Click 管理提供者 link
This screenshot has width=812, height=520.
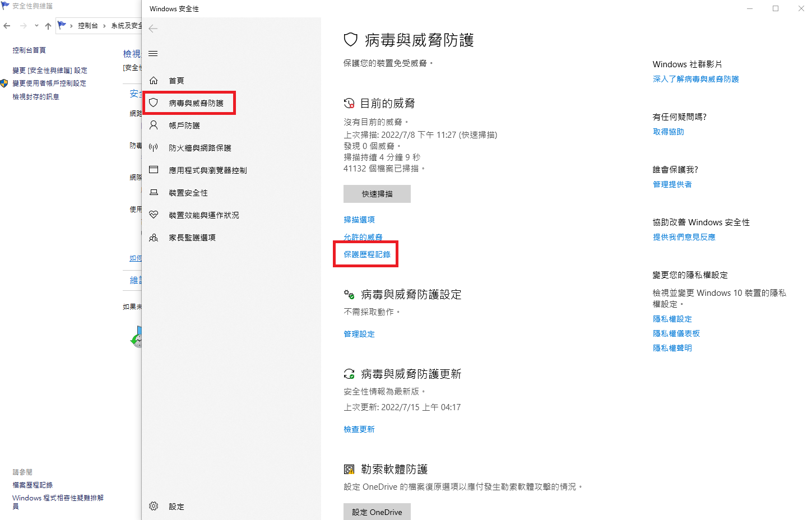tap(672, 184)
